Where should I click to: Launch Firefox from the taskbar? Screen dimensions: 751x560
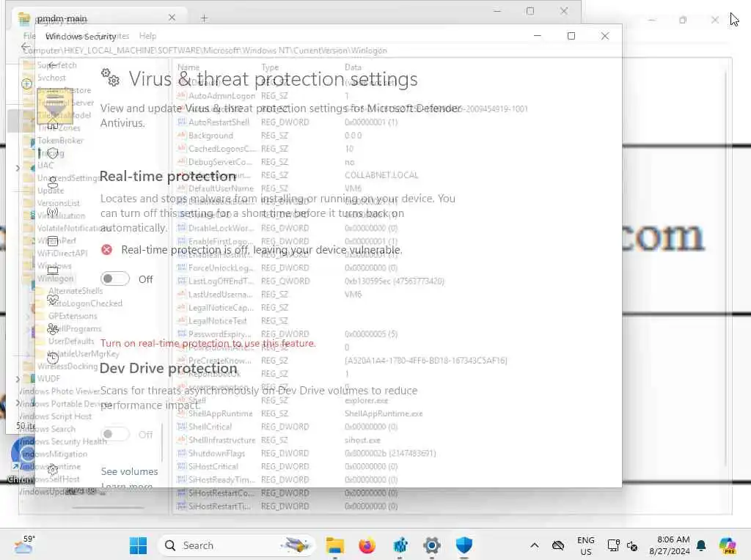(x=367, y=545)
